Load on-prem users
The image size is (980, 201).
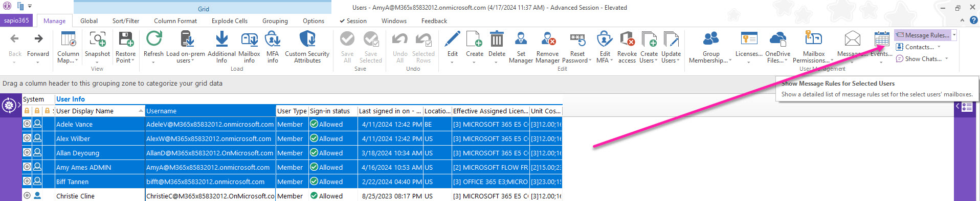coord(185,47)
